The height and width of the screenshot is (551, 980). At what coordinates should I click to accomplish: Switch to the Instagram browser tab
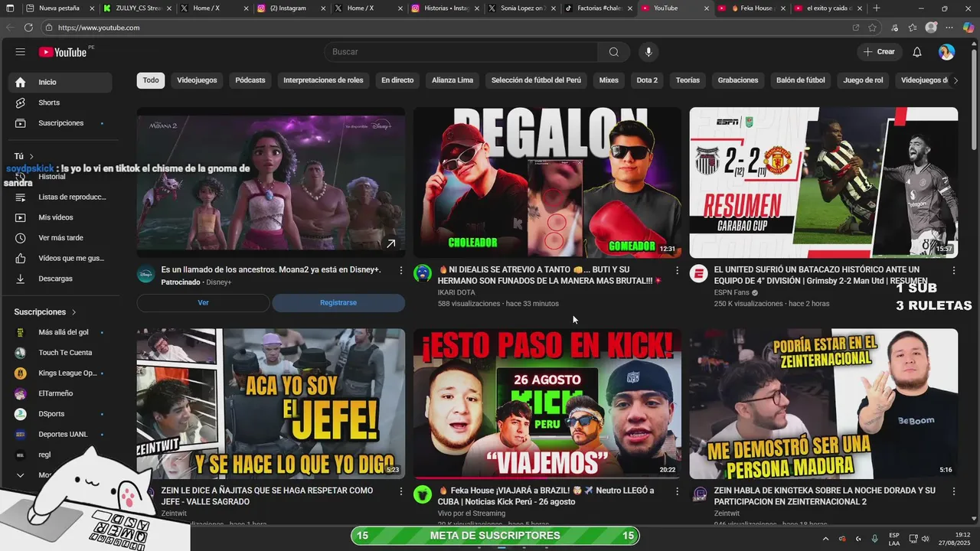(x=289, y=8)
